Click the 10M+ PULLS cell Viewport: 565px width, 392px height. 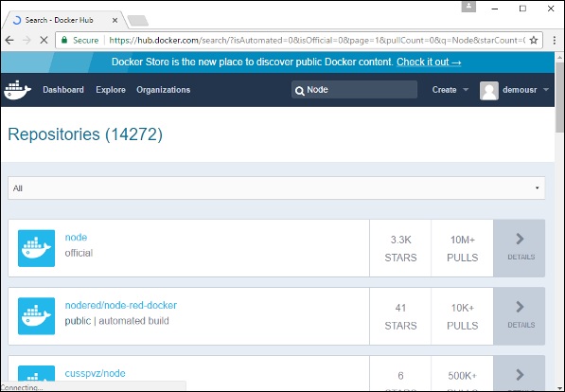[x=462, y=248]
